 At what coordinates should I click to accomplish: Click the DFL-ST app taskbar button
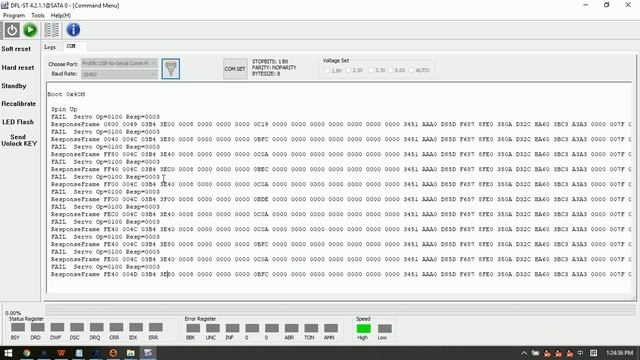tap(148, 353)
